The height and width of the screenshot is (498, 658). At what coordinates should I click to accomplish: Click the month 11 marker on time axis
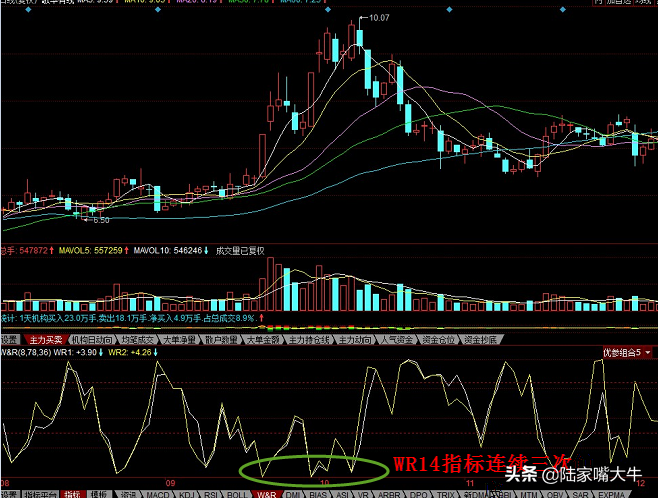point(470,483)
